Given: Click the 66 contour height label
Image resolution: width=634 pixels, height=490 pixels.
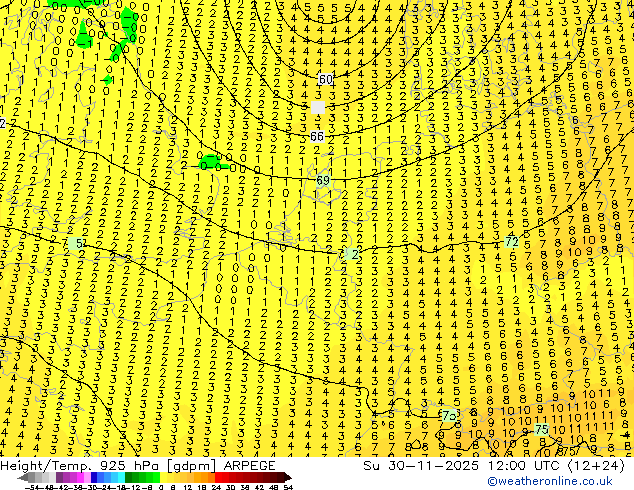Looking at the screenshot, I should [x=317, y=137].
